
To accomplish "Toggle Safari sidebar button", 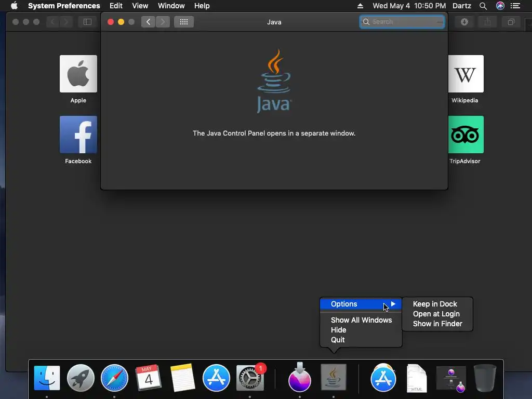I will click(87, 22).
